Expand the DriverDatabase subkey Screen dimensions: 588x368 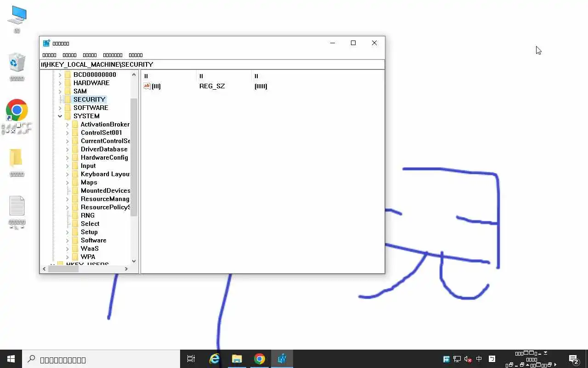67,149
